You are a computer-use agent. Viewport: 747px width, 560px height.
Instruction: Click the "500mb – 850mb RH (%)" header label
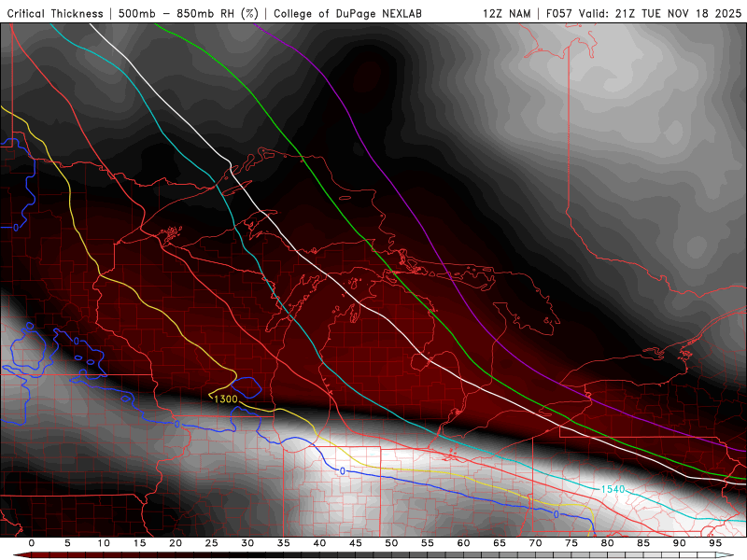(189, 13)
